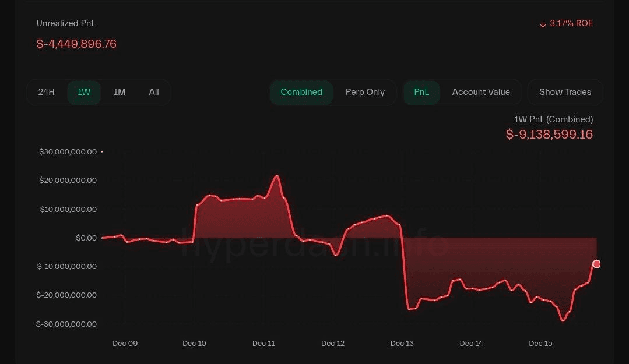Click the 1W PnL (Combined) label

click(x=553, y=119)
